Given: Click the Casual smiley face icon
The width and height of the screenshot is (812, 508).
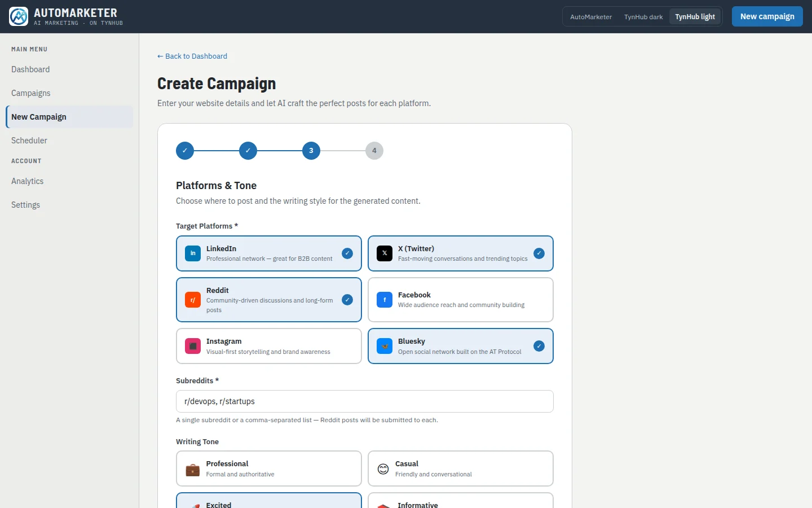Looking at the screenshot, I should click(383, 469).
